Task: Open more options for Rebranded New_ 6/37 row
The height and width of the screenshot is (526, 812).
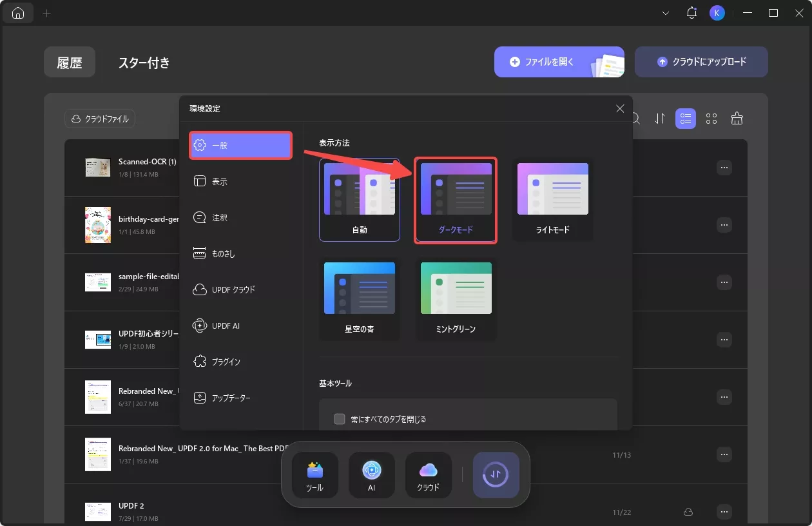Action: (x=724, y=397)
